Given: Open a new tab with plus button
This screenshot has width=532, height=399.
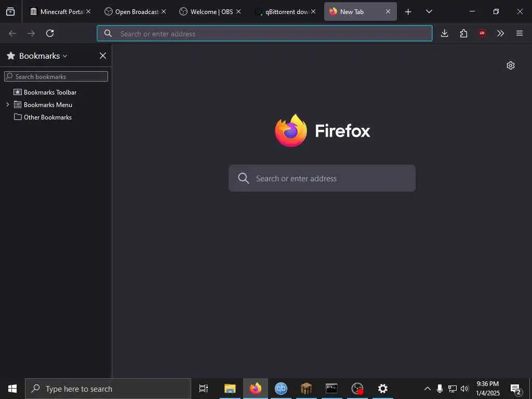Looking at the screenshot, I should click(x=408, y=12).
